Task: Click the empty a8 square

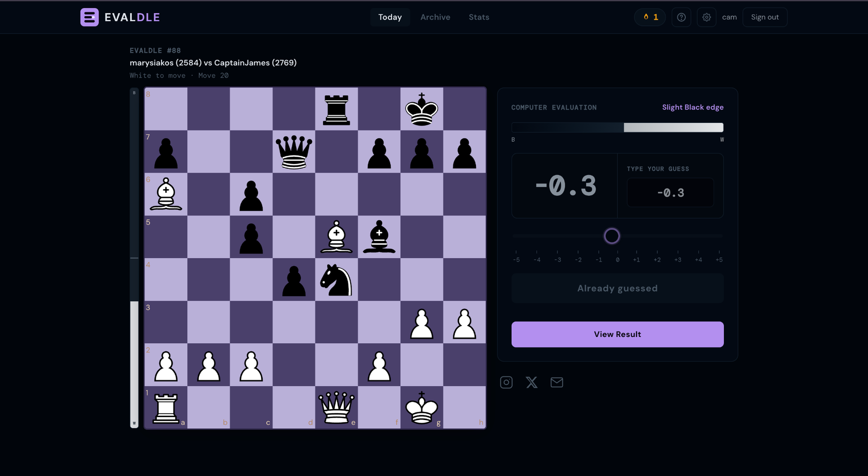Action: (x=166, y=109)
